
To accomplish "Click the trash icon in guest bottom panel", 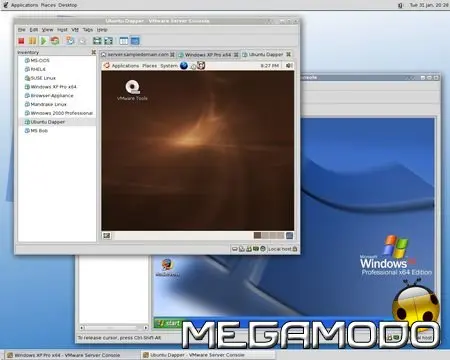I will click(x=289, y=236).
